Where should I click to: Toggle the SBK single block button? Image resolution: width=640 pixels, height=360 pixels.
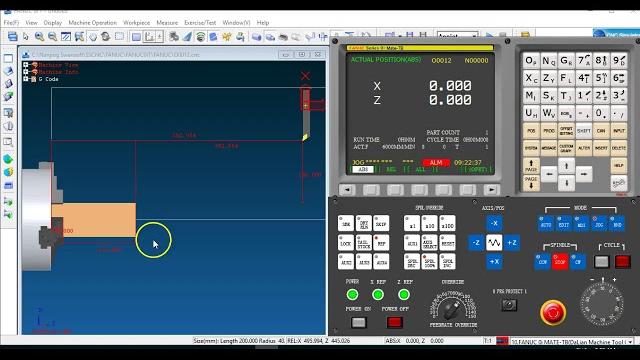[346, 224]
